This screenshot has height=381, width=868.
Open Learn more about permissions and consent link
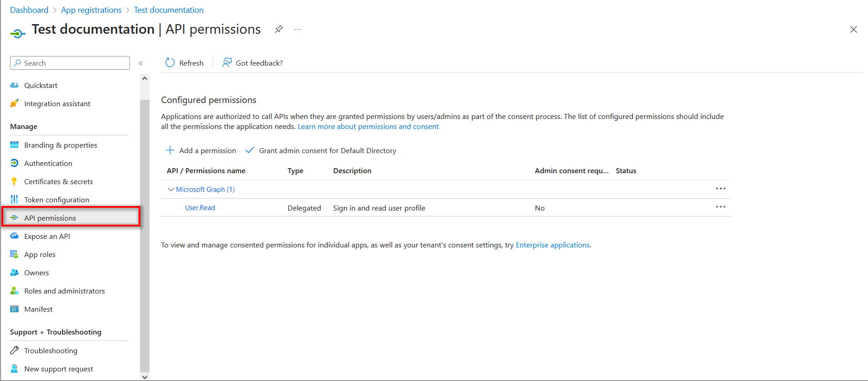coord(368,126)
